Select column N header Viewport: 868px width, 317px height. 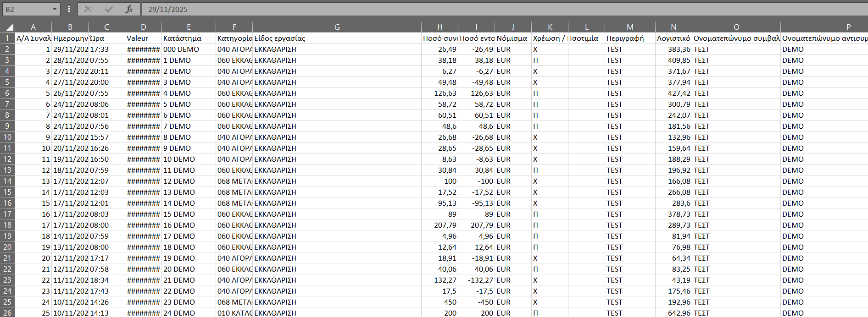(673, 27)
